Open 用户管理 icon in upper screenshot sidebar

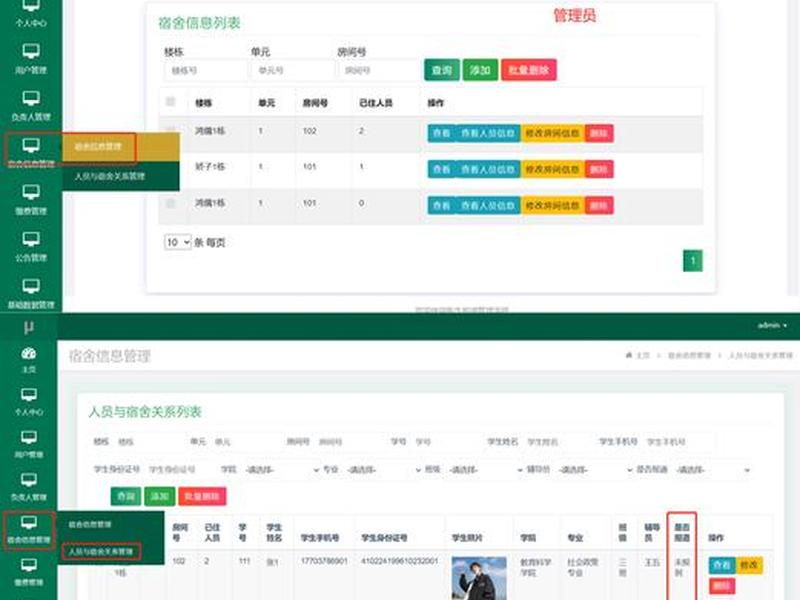click(31, 51)
